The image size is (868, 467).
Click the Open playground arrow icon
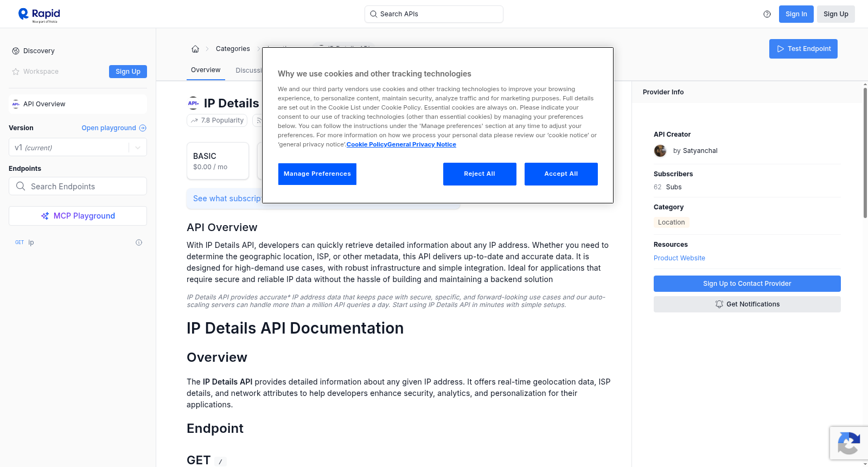(x=143, y=128)
